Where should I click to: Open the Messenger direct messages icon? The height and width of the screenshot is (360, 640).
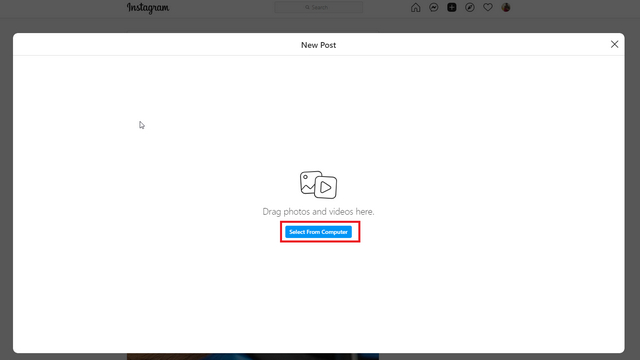pyautogui.click(x=433, y=7)
